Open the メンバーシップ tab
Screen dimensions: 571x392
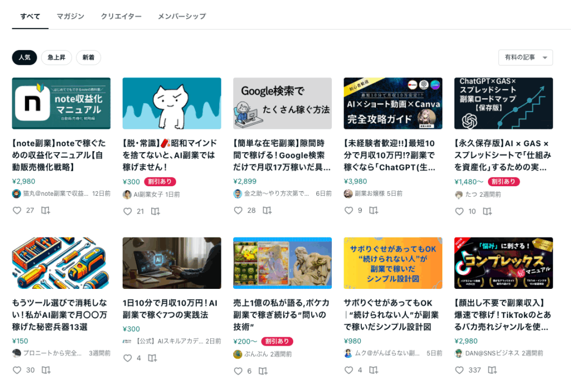coord(182,16)
